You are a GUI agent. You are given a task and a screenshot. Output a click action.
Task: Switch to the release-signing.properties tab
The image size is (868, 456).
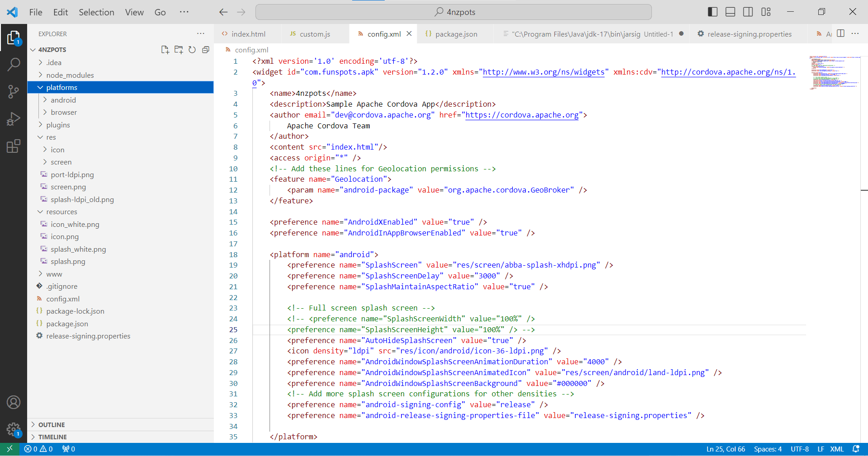[x=749, y=34]
